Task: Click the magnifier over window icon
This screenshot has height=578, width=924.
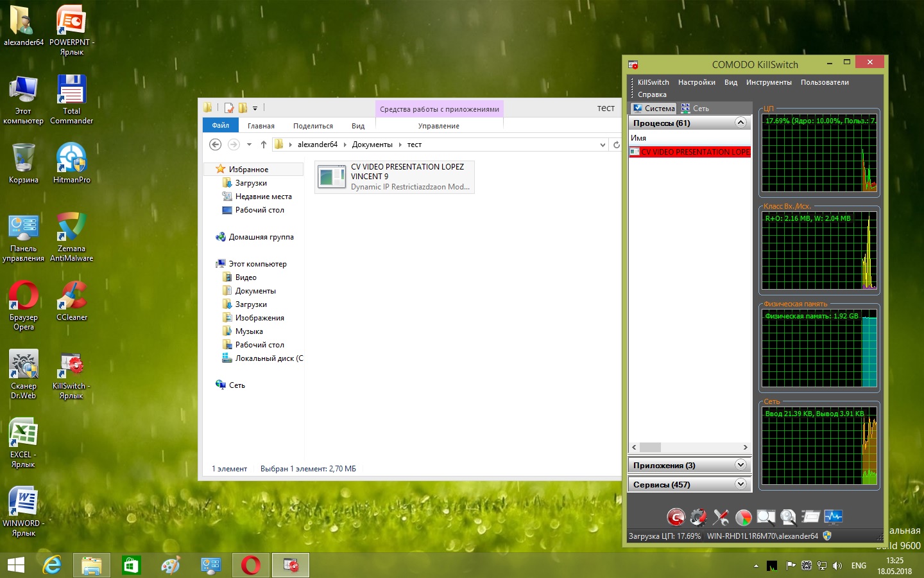Action: 766,517
